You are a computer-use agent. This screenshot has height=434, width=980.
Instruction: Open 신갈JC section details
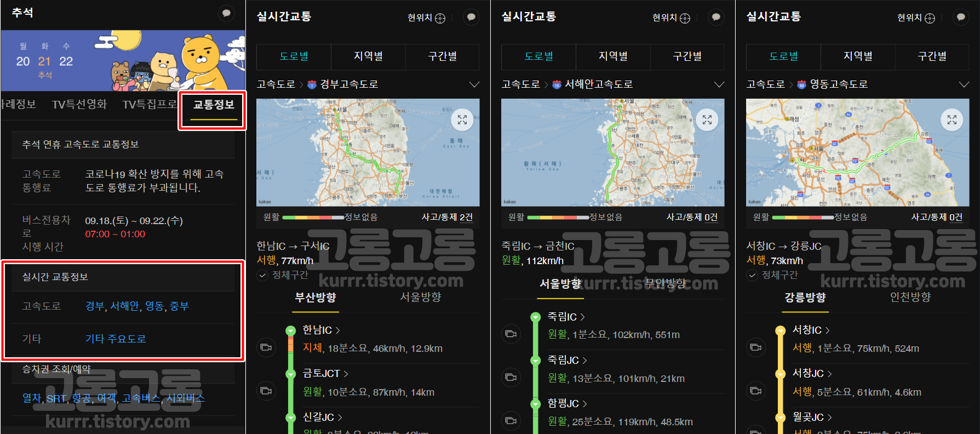(323, 417)
